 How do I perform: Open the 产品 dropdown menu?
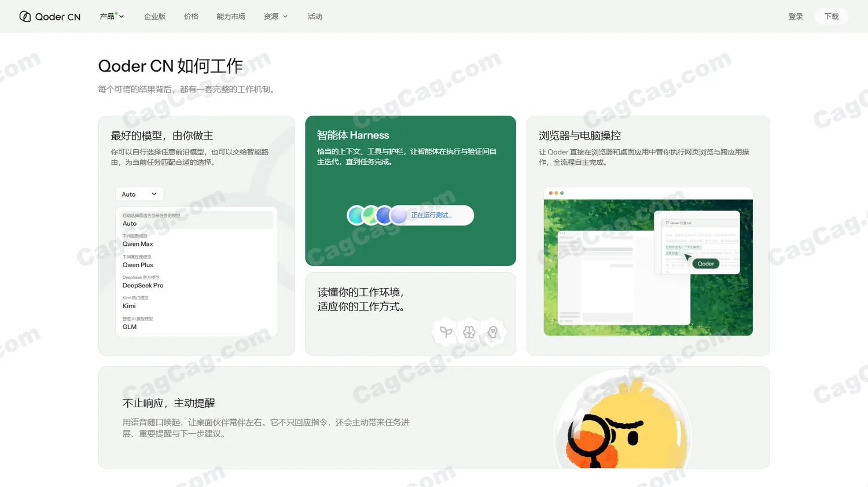[x=112, y=16]
